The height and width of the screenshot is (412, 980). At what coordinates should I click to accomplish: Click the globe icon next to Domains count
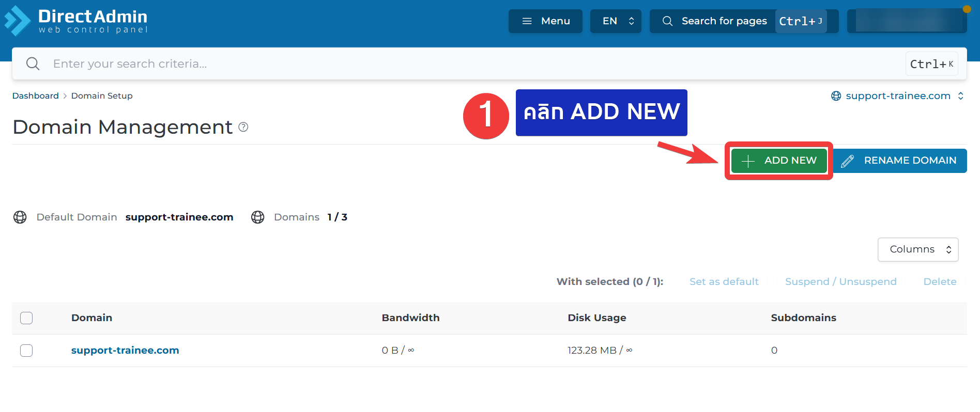(257, 217)
